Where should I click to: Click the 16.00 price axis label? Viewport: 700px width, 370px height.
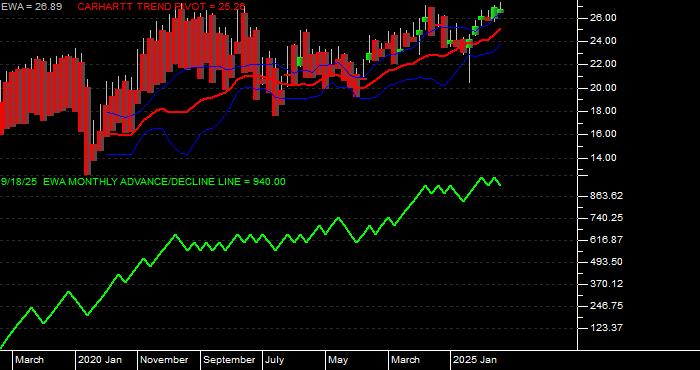pyautogui.click(x=604, y=134)
